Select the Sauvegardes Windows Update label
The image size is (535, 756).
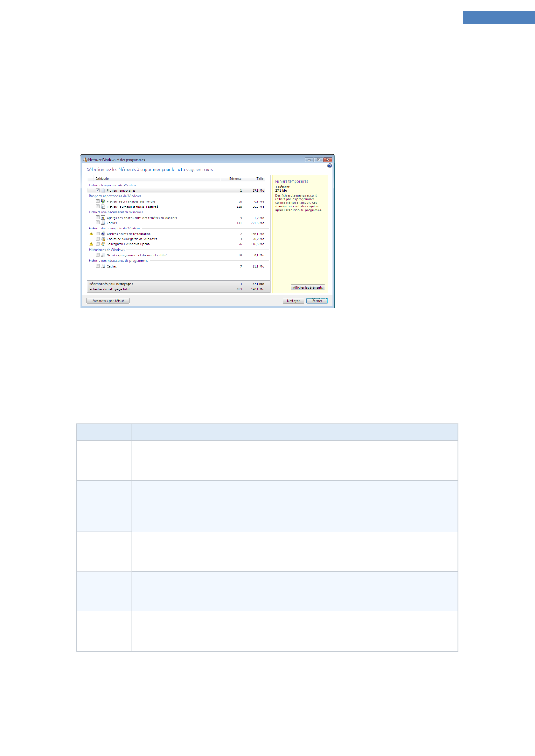[x=128, y=244]
